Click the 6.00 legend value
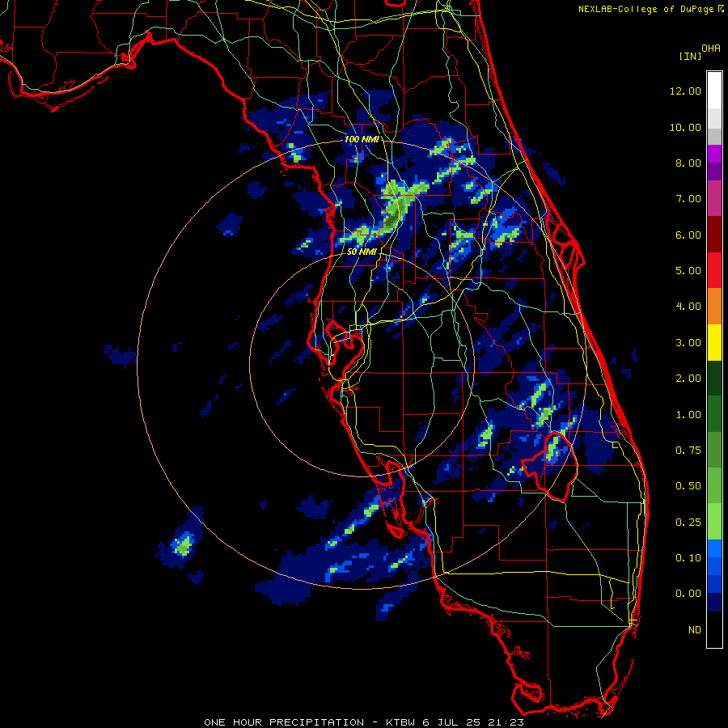 688,235
